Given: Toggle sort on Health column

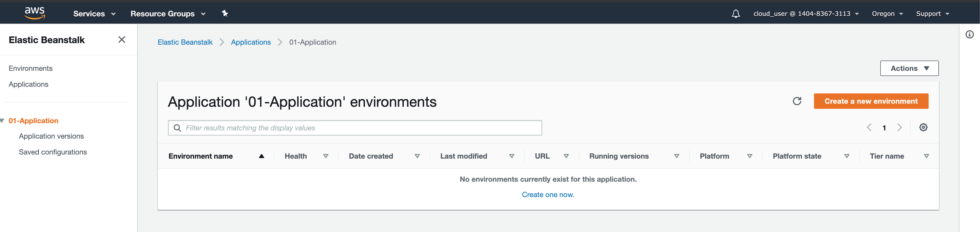Looking at the screenshot, I should point(326,156).
